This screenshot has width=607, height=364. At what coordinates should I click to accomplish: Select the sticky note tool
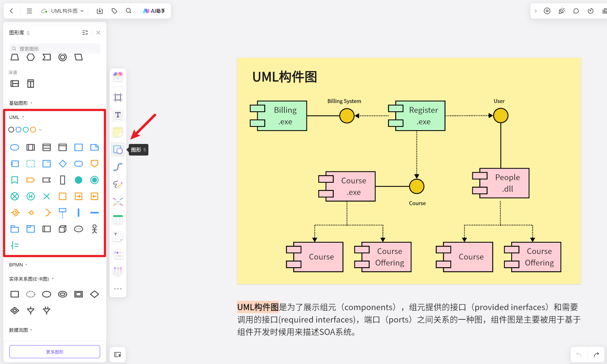[x=118, y=132]
